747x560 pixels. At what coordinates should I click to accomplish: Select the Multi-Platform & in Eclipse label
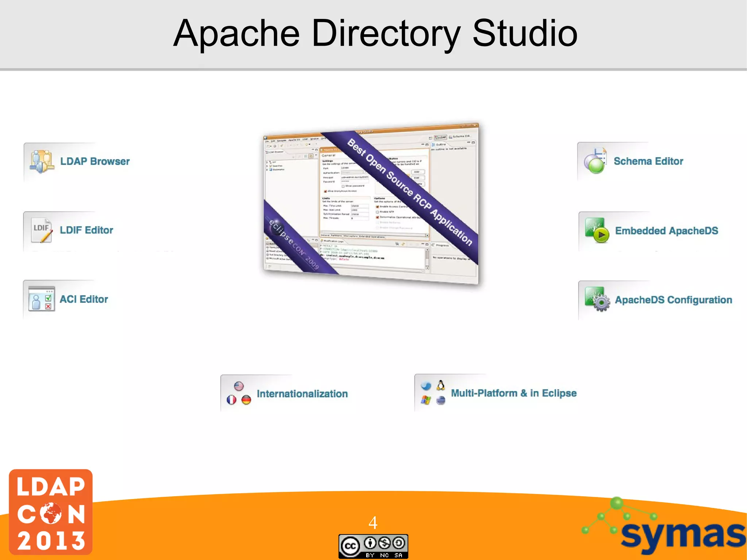(x=514, y=393)
